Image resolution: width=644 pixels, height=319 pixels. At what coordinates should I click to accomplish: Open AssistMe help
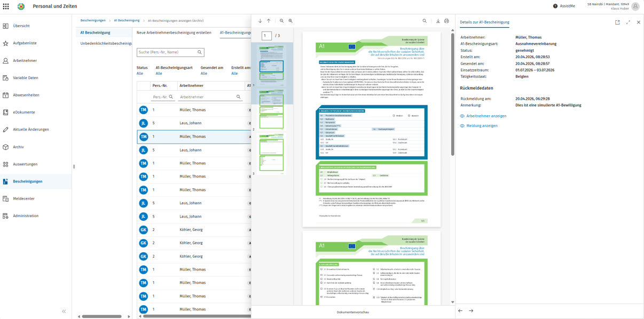564,6
